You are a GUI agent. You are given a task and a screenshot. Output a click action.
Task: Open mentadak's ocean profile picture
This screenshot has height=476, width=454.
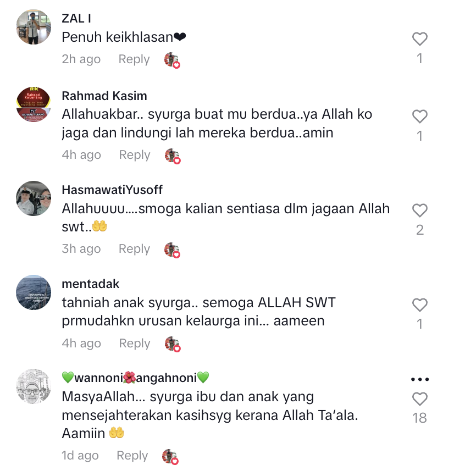click(x=34, y=292)
